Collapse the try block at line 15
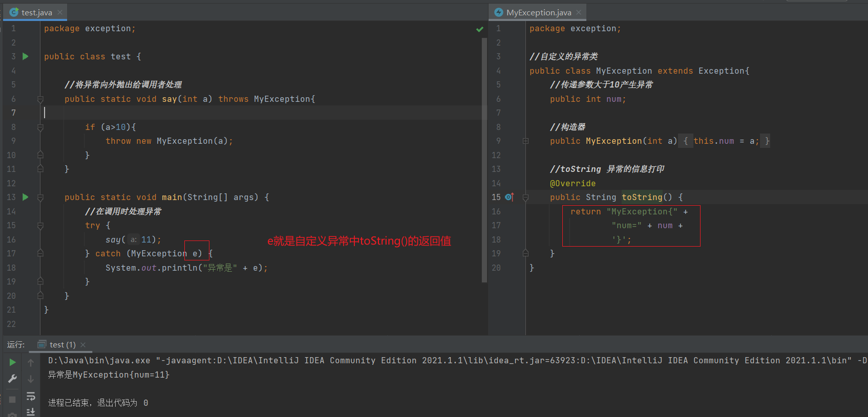The image size is (868, 417). pyautogui.click(x=40, y=226)
